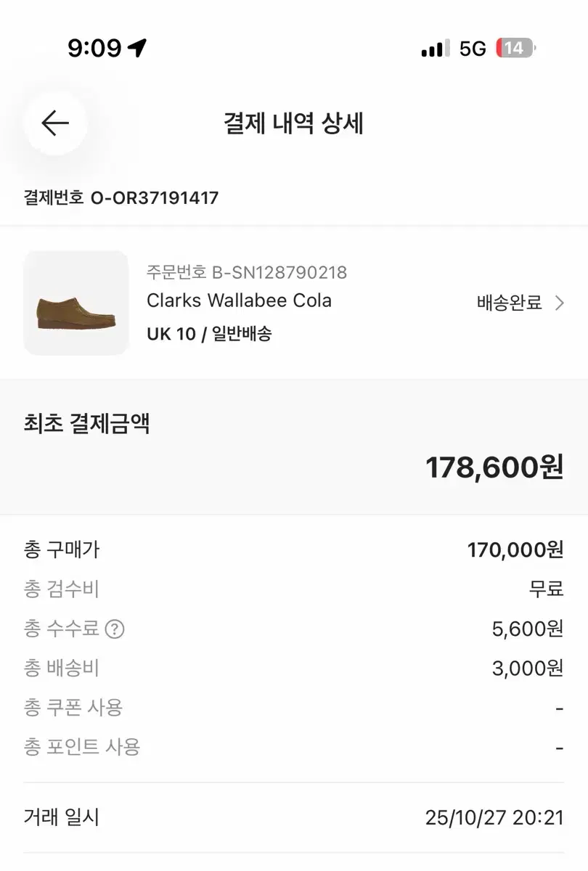Tap the location arrow in status bar
The width and height of the screenshot is (588, 871).
pyautogui.click(x=137, y=49)
